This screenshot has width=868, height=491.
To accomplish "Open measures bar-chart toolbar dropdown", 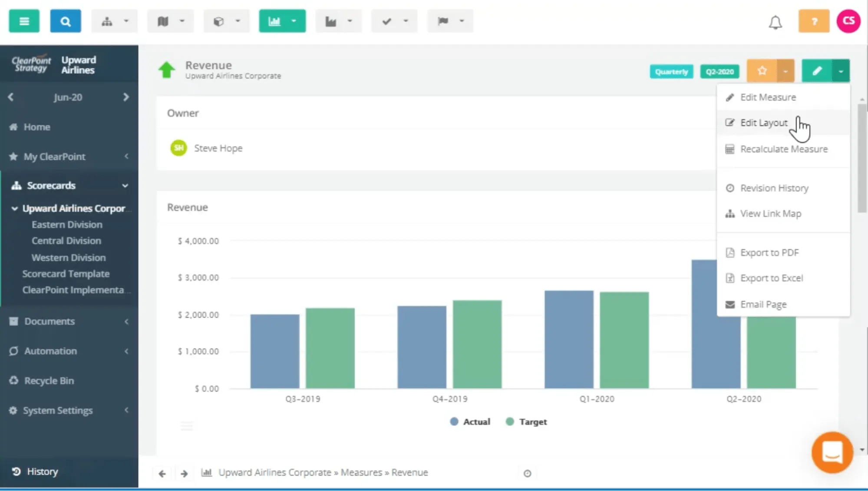I will 282,21.
